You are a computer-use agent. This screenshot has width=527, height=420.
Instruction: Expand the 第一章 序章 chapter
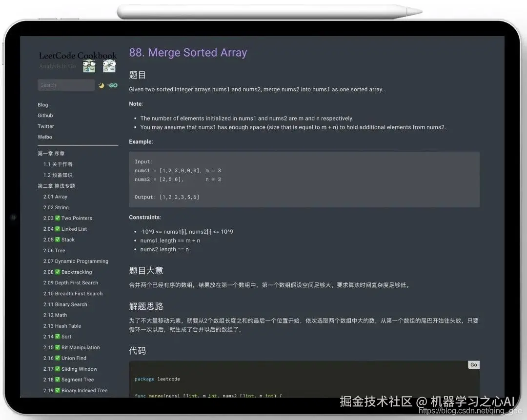click(x=50, y=153)
